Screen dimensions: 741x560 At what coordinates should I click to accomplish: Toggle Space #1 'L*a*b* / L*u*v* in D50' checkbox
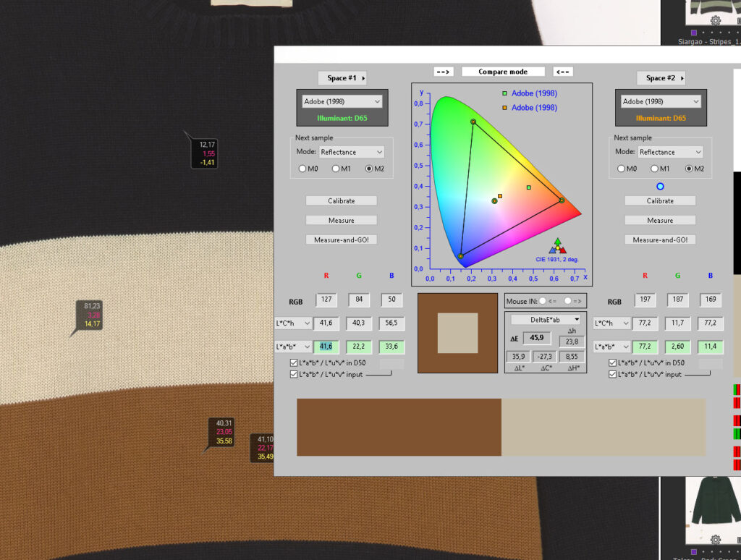click(294, 362)
